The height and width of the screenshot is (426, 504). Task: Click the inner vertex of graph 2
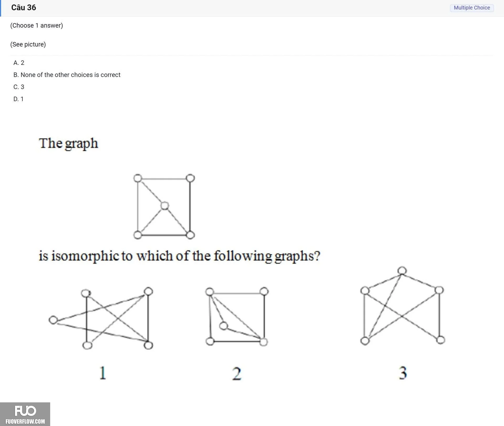223,326
